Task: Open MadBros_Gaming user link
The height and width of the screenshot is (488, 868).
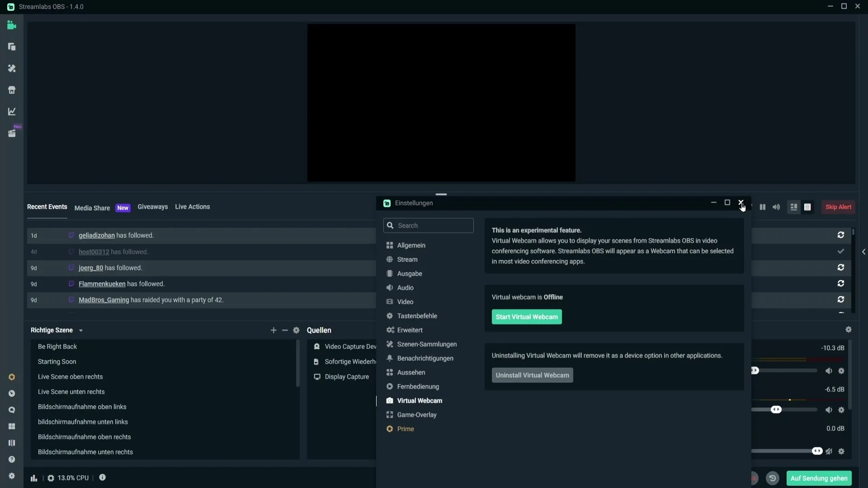Action: 104,300
